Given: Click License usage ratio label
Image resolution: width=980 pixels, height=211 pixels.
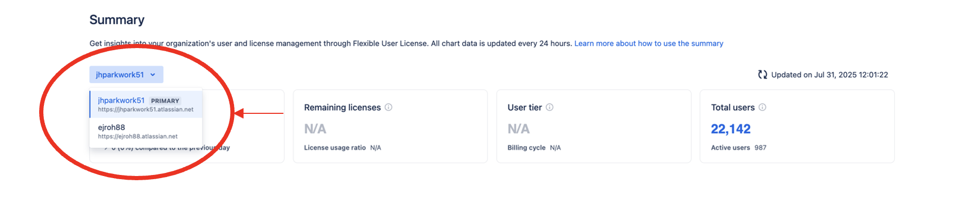Looking at the screenshot, I should tap(335, 148).
